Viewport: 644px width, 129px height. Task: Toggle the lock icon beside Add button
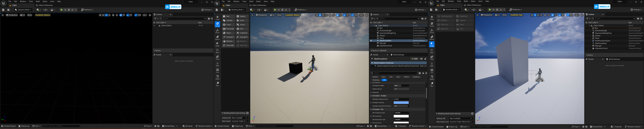pos(425,59)
